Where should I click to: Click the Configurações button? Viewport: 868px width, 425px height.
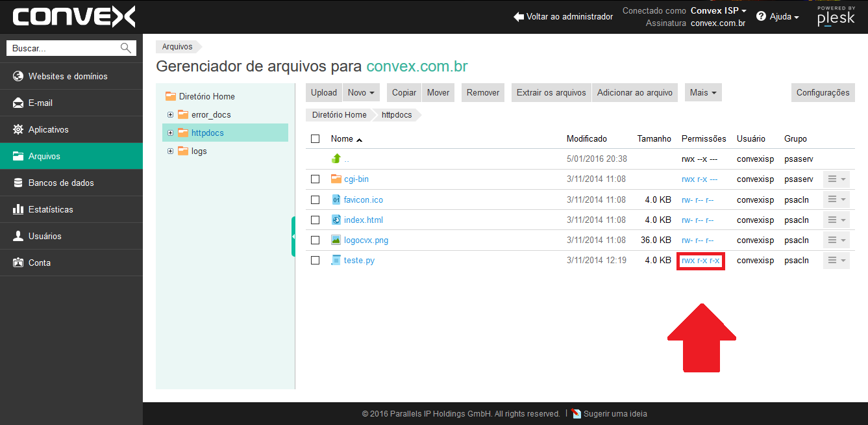(823, 92)
